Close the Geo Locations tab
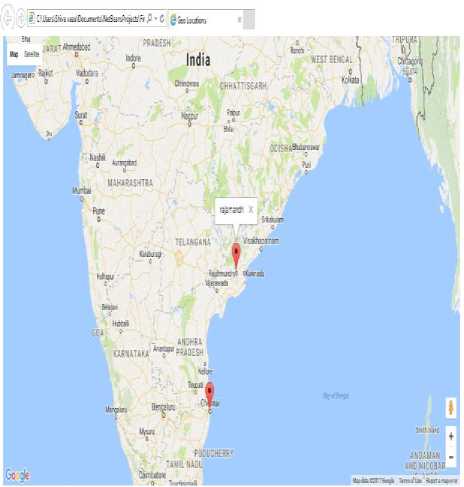Image resolution: width=464 pixels, height=487 pixels. tap(239, 20)
